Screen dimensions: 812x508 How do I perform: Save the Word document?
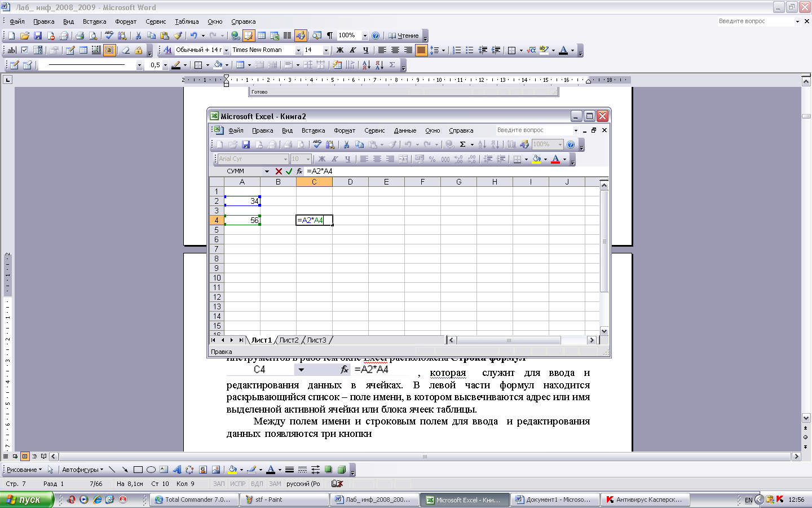38,36
